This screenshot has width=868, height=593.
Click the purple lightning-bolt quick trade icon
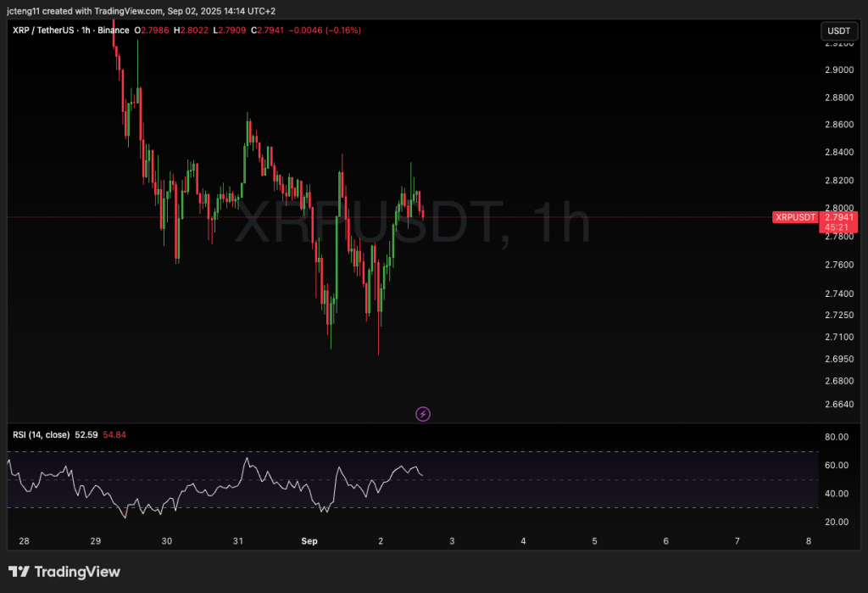(x=422, y=414)
